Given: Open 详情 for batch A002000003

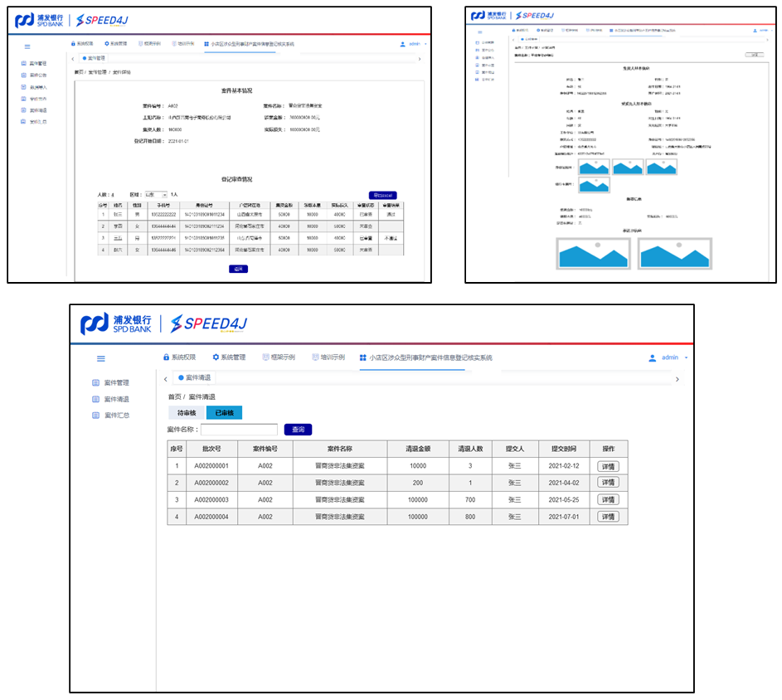Looking at the screenshot, I should point(608,499).
